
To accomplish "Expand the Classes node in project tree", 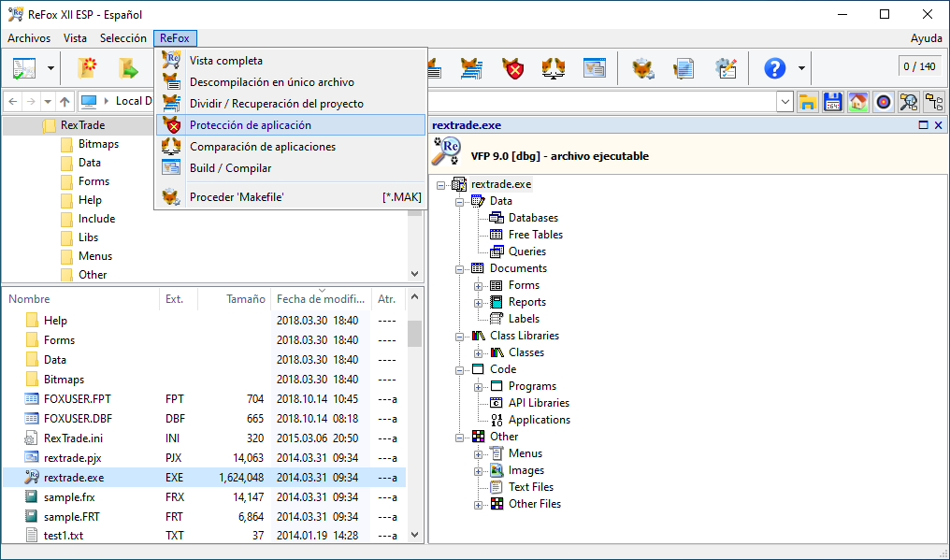I will (x=479, y=352).
